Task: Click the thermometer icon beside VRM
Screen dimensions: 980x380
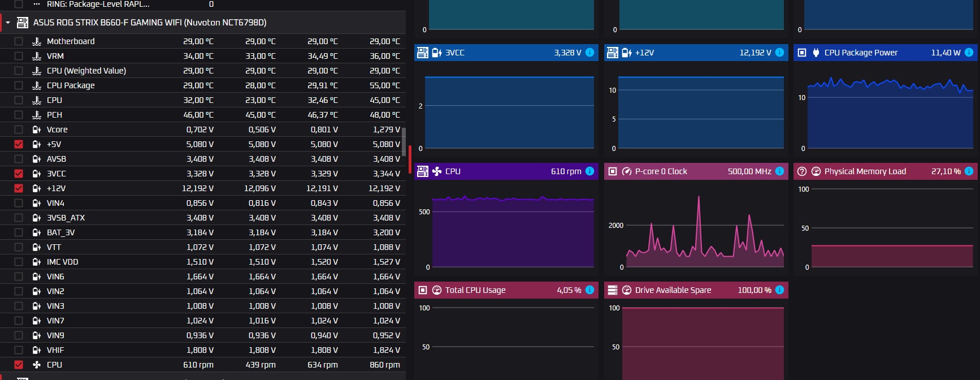Action: click(x=37, y=56)
